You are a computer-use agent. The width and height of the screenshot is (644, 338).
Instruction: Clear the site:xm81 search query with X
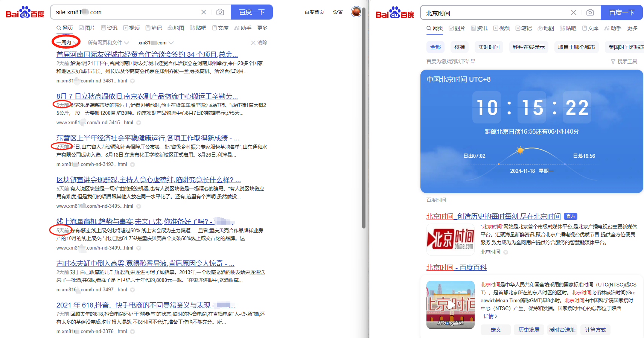tap(204, 12)
